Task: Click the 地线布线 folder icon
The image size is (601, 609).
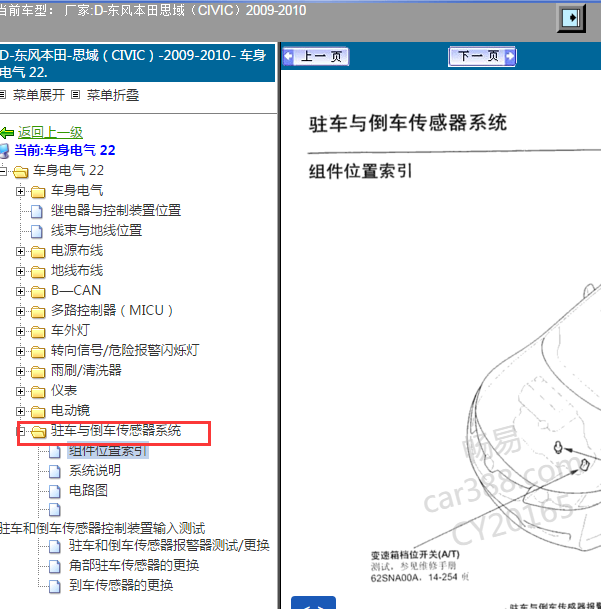Action: [38, 271]
